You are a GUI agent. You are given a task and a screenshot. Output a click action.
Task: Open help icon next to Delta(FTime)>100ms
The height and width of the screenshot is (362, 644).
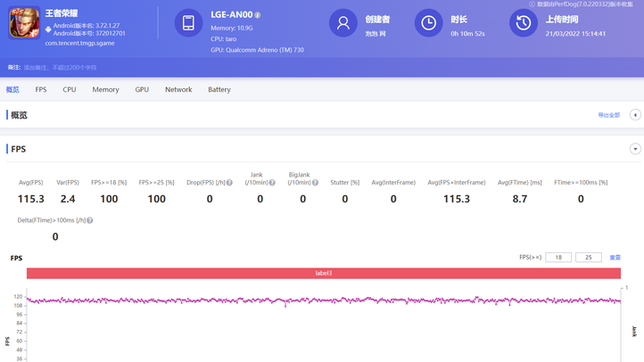coord(90,220)
